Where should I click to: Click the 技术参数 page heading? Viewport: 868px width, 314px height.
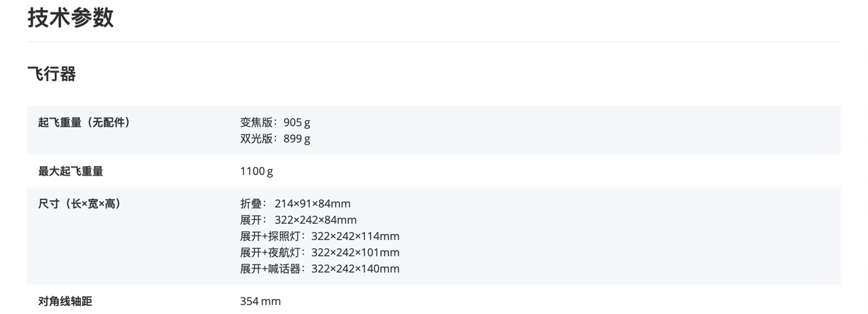coord(71,18)
